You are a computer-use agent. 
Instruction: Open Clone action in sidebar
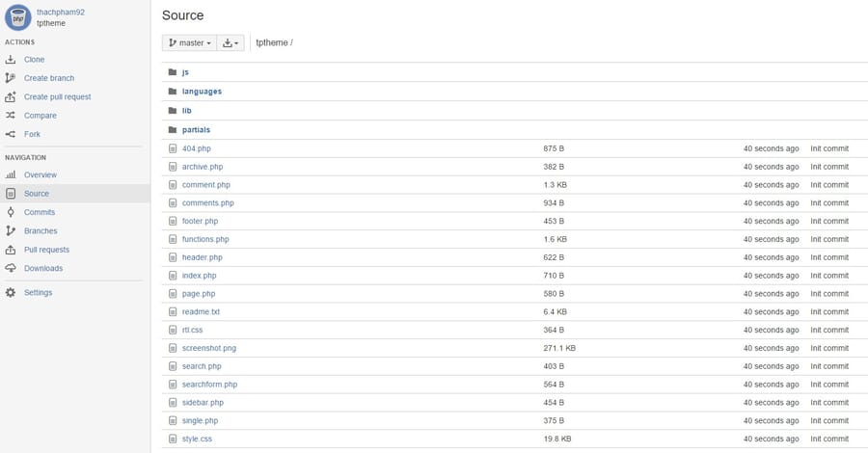click(35, 59)
